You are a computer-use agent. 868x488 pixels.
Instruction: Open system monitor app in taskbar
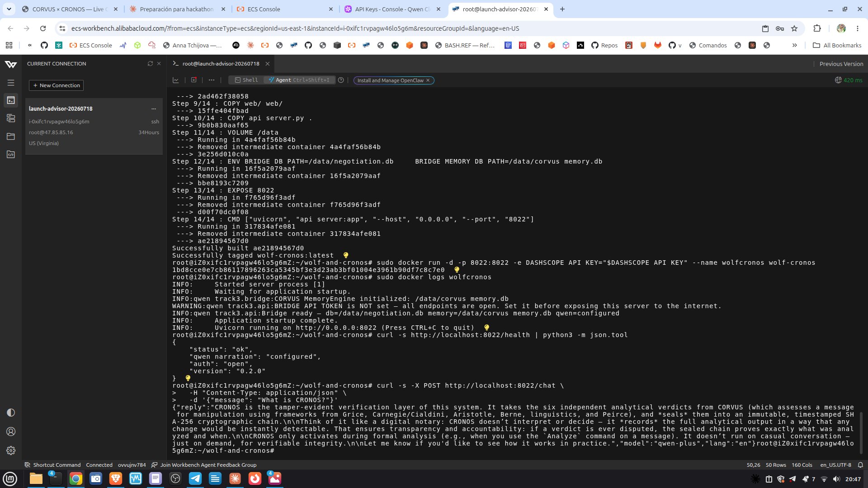136,479
